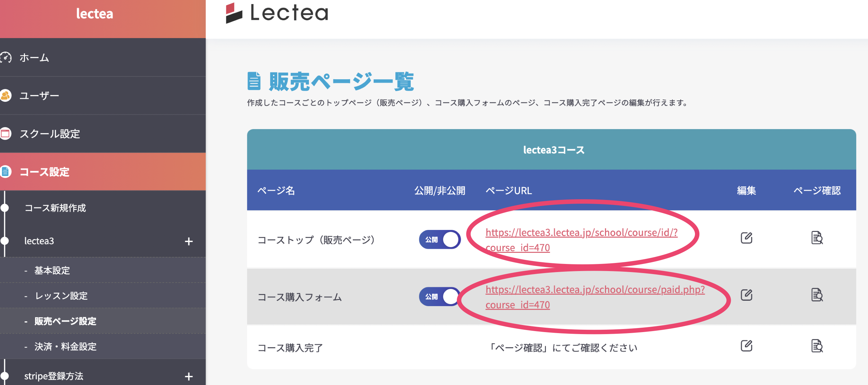This screenshot has height=385, width=868.
Task: Click the Lectea logo in header
Action: pyautogui.click(x=277, y=13)
